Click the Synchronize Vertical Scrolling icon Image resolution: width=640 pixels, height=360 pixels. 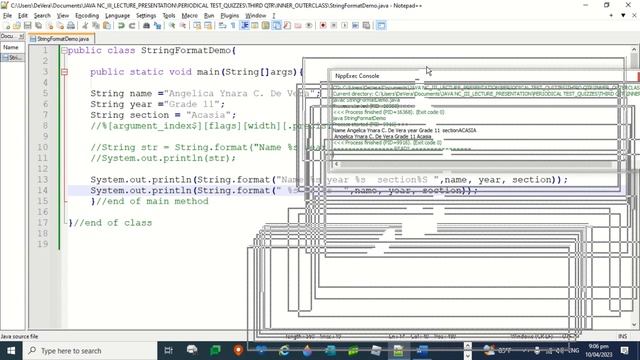coord(197,26)
